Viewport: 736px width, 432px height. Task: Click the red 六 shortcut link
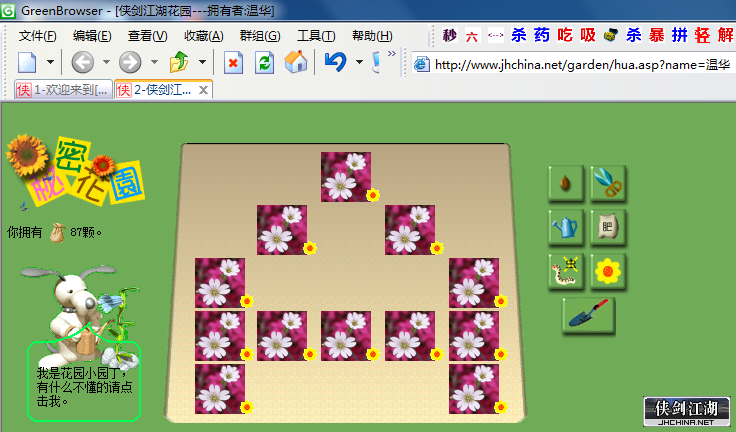[472, 36]
